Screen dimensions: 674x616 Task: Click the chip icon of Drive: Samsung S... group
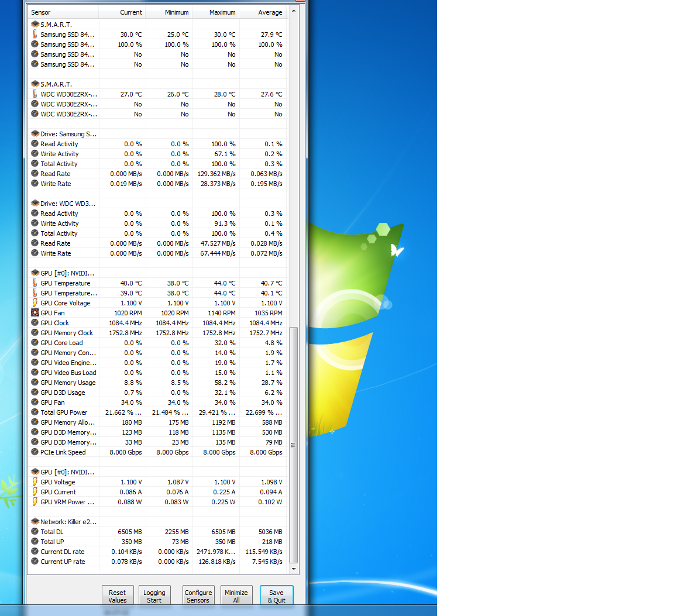coord(35,134)
